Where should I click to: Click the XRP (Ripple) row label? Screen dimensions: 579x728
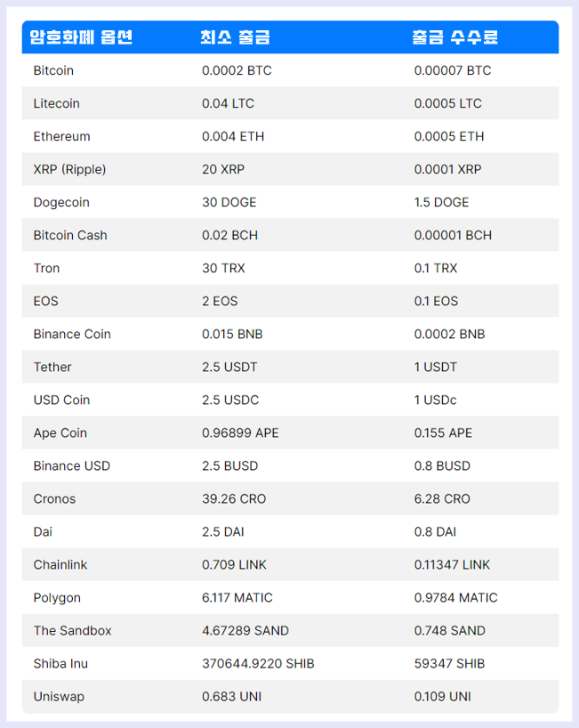click(x=69, y=169)
